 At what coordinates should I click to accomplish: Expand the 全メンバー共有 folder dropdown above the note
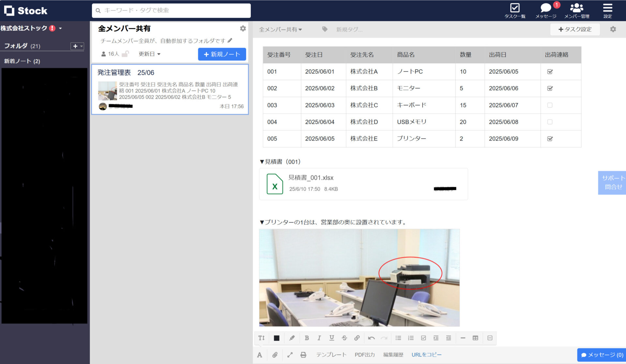point(281,29)
